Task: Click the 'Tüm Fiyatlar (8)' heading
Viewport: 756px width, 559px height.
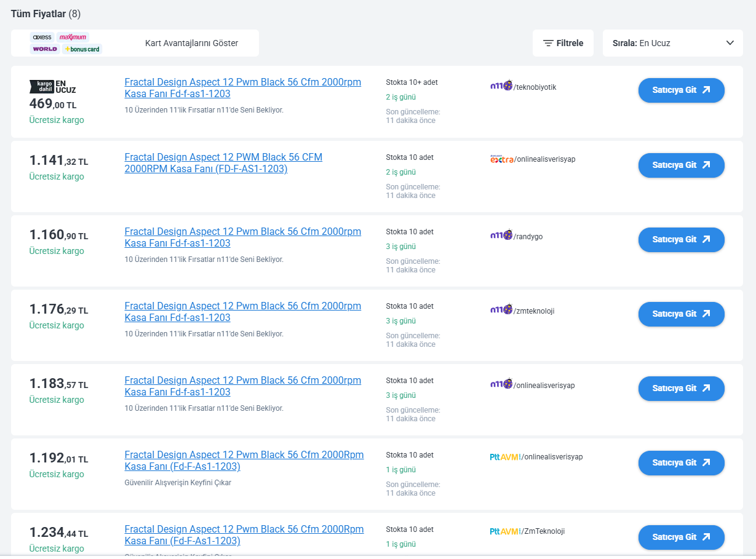Action: pyautogui.click(x=46, y=14)
